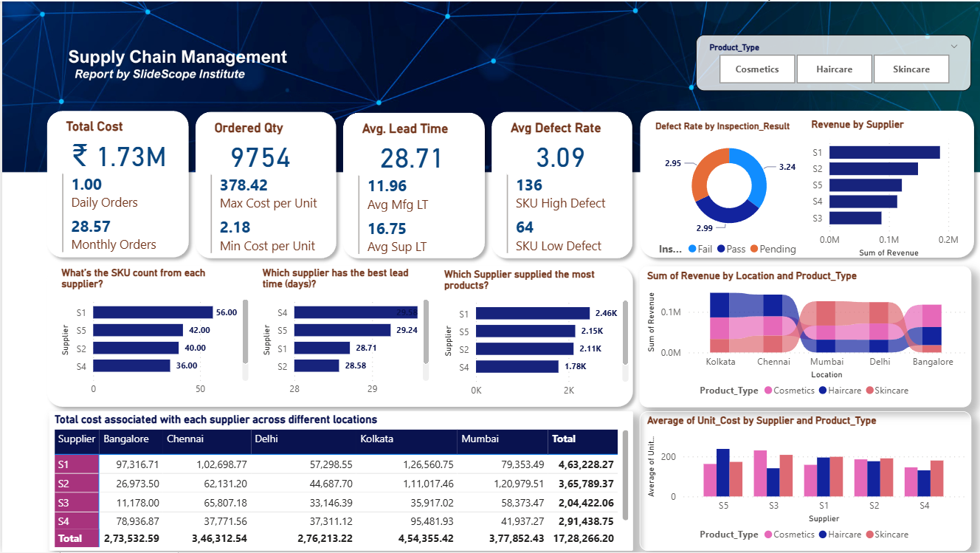Click the Fail legend marker under donut chart
The width and height of the screenshot is (980, 553).
pos(692,249)
